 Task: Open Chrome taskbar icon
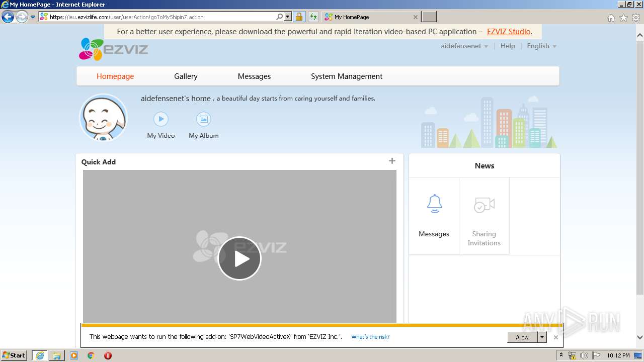coord(91,355)
